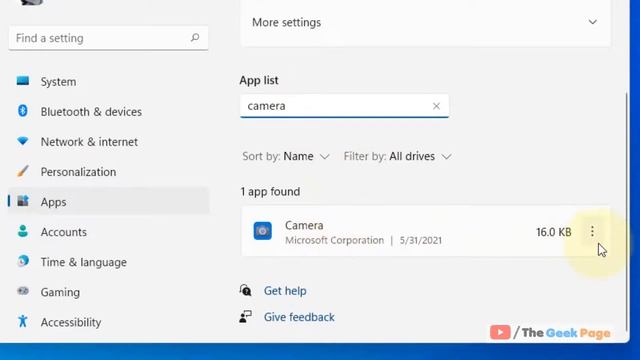The height and width of the screenshot is (360, 640).
Task: Click the Apps icon in sidebar
Action: coord(23,201)
